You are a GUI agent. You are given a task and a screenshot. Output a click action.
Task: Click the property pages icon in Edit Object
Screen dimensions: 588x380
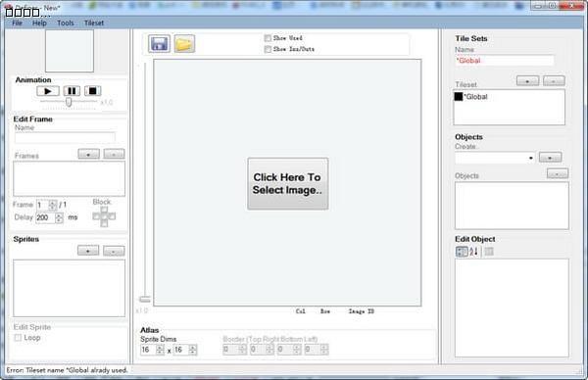pos(489,252)
